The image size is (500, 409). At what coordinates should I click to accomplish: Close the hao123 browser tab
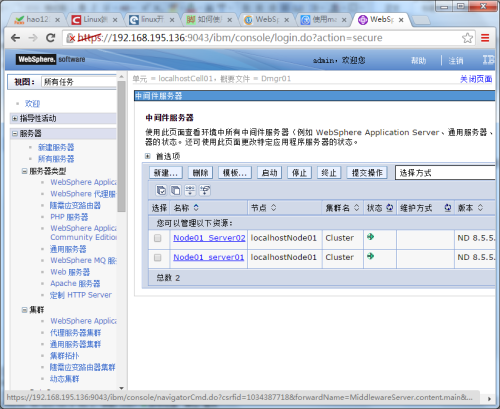pos(57,20)
